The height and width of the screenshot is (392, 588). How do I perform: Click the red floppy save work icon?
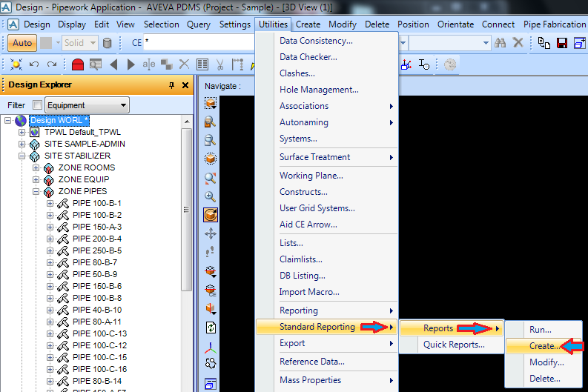pos(562,43)
